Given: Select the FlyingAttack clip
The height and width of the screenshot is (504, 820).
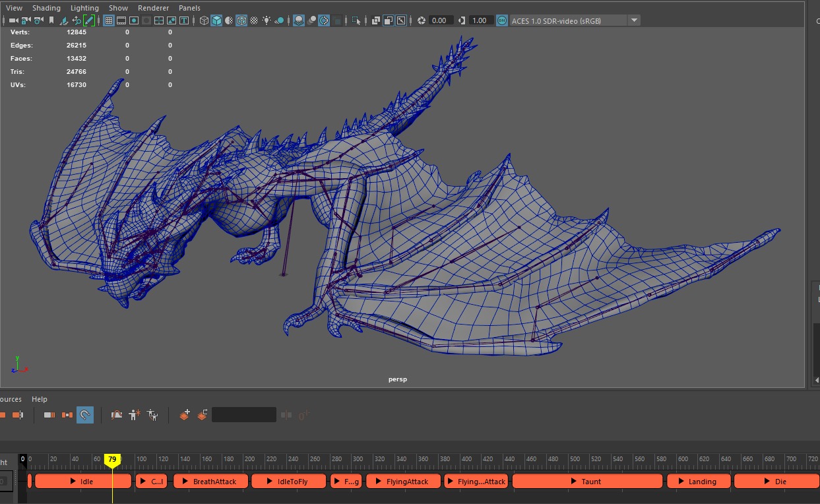Looking at the screenshot, I should point(403,482).
